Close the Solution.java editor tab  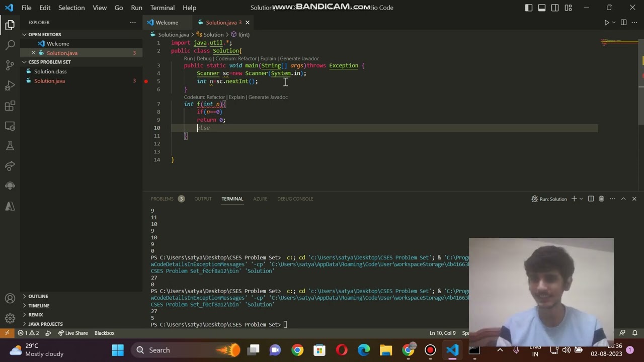(x=247, y=23)
